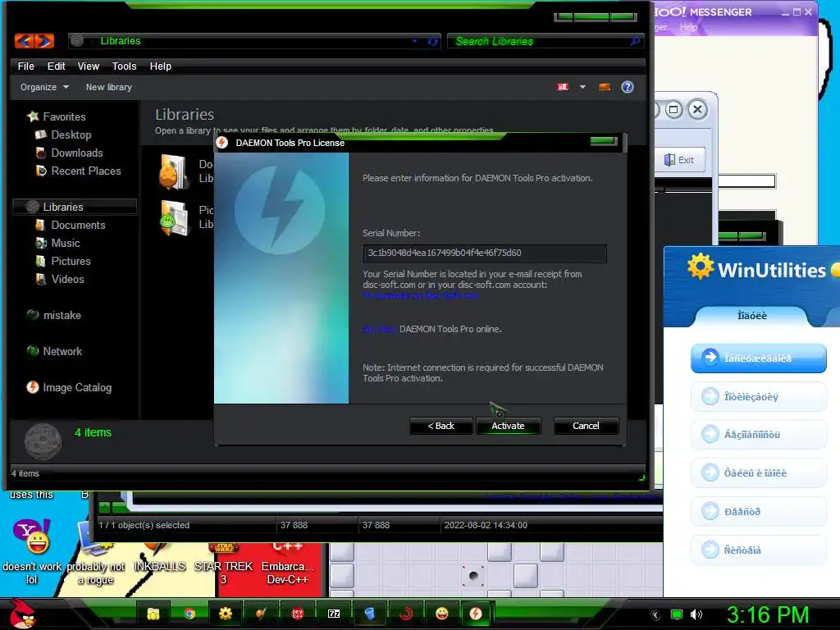This screenshot has width=840, height=630.
Task: Expand the Organize dropdown
Action: [x=44, y=87]
